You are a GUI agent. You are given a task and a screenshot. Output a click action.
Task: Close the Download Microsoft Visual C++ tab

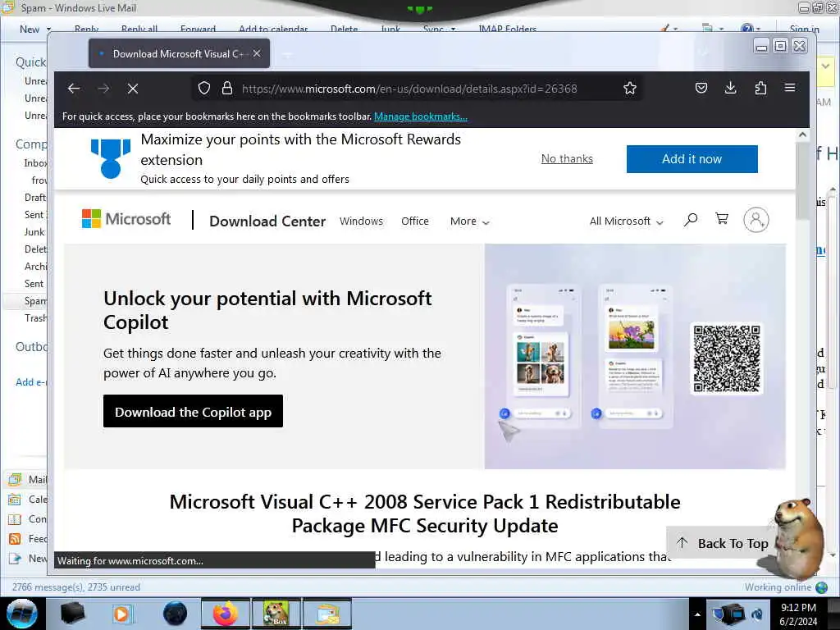[x=257, y=53]
